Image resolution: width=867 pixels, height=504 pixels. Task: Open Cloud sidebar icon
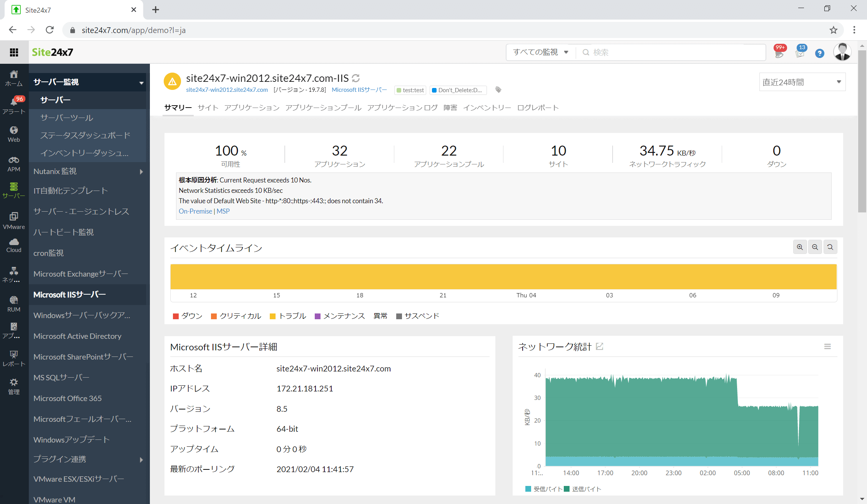[14, 245]
